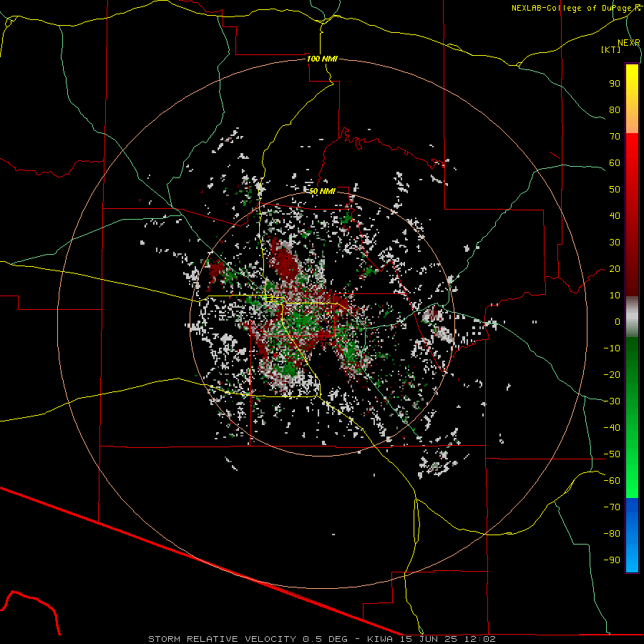644x644 pixels.
Task: Click the -70 value on the velocity legend
Action: 612,507
